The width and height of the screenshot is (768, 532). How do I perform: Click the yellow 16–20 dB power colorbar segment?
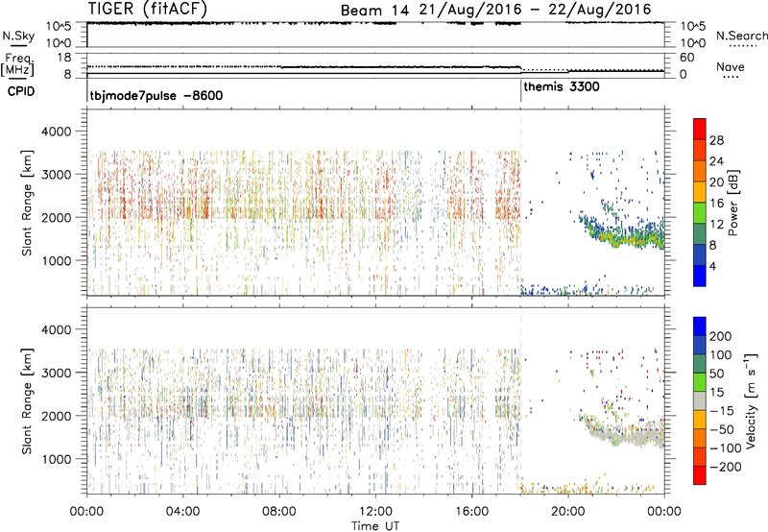click(x=700, y=191)
